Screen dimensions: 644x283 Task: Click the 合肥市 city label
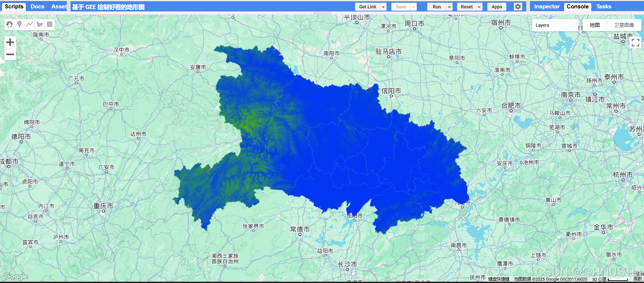[511, 106]
